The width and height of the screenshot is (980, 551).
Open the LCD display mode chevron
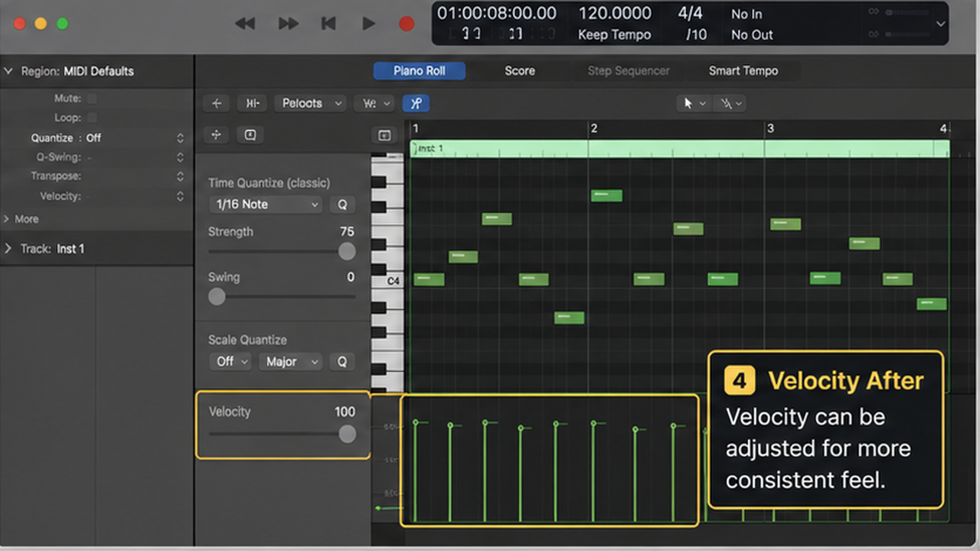tap(941, 24)
